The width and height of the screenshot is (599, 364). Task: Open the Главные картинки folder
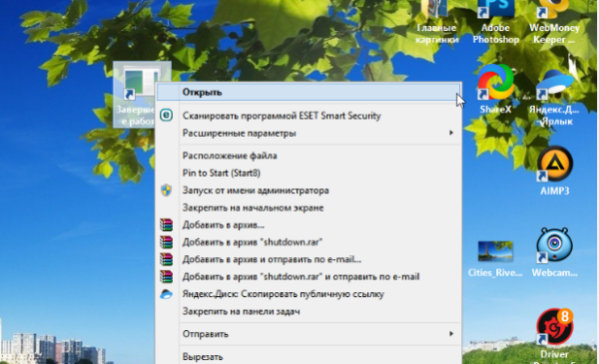pyautogui.click(x=436, y=22)
